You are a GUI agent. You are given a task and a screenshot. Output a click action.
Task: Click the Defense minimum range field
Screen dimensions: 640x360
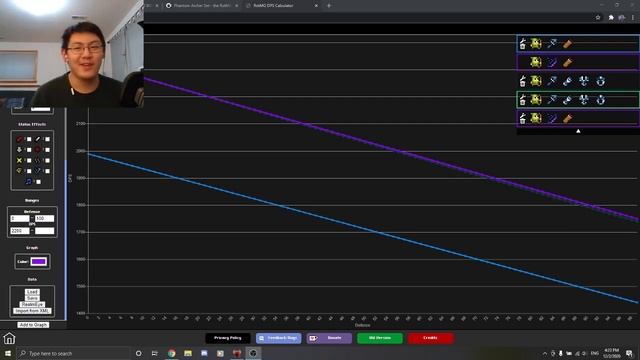coord(20,218)
